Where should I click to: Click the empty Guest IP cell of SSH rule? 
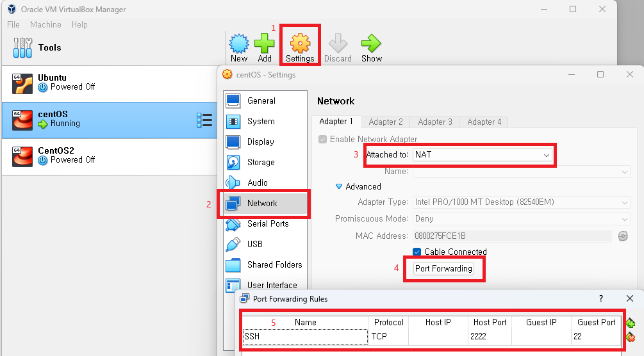(541, 337)
